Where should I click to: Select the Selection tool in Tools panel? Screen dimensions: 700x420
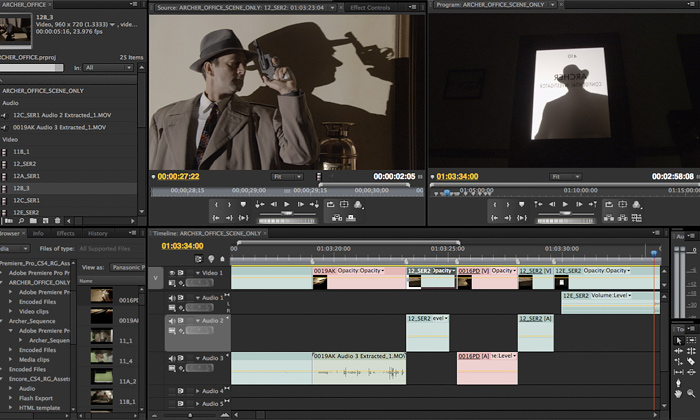(x=679, y=341)
